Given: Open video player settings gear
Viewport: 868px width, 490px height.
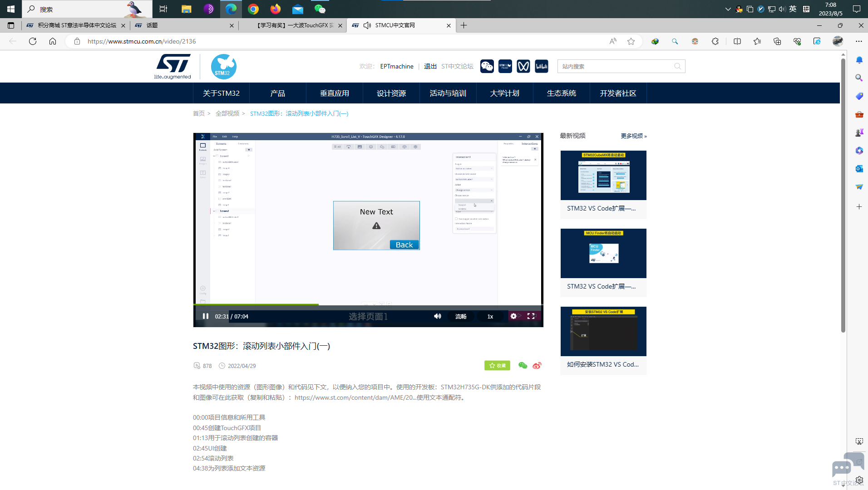Looking at the screenshot, I should coord(513,316).
